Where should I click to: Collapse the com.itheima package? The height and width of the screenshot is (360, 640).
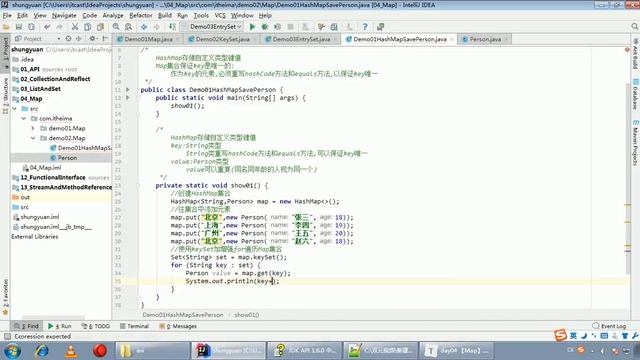point(24,118)
